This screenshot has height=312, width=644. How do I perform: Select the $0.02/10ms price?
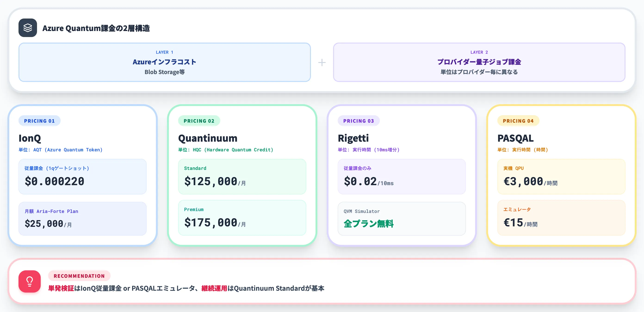coord(369,181)
